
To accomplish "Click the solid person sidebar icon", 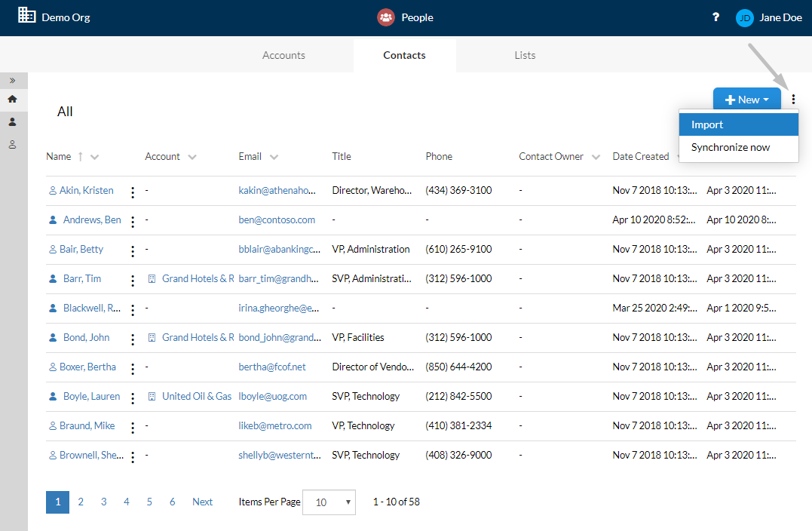I will (x=12, y=121).
